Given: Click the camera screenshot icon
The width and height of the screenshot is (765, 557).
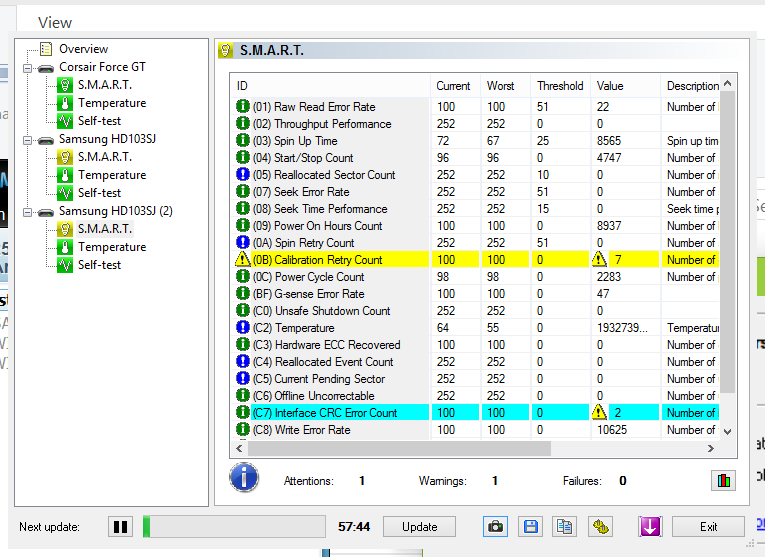Looking at the screenshot, I should pyautogui.click(x=494, y=527).
